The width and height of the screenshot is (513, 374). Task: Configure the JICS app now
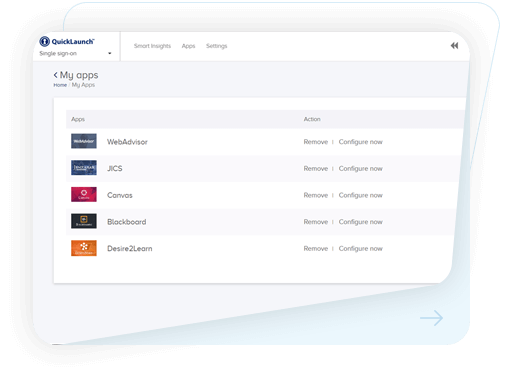point(361,169)
